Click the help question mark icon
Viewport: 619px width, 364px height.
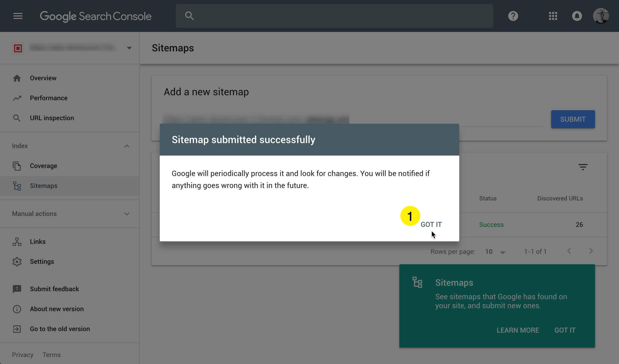pyautogui.click(x=513, y=16)
